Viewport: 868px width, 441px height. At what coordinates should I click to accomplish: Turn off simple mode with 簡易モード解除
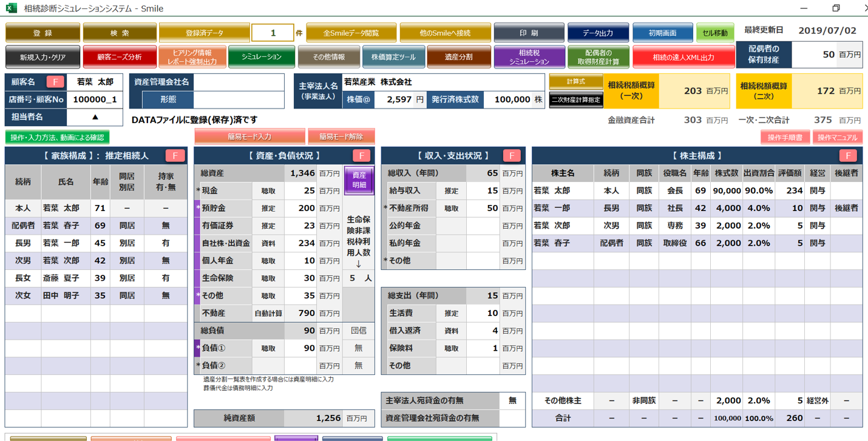point(341,137)
